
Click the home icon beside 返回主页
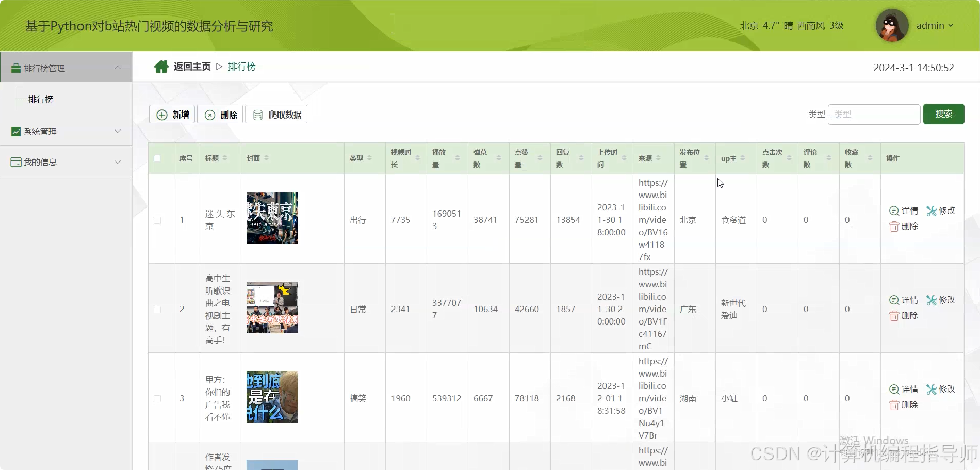pos(161,67)
